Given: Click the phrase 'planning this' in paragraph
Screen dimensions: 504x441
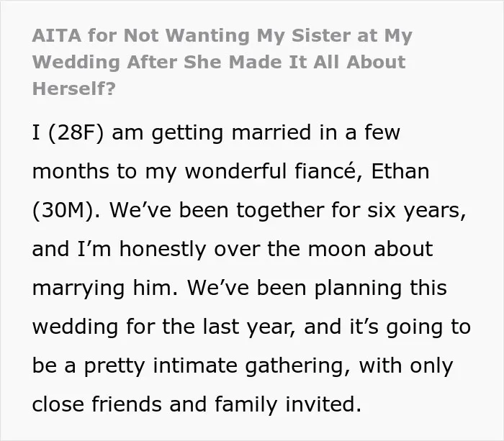Looking at the screenshot, I should point(381,288).
